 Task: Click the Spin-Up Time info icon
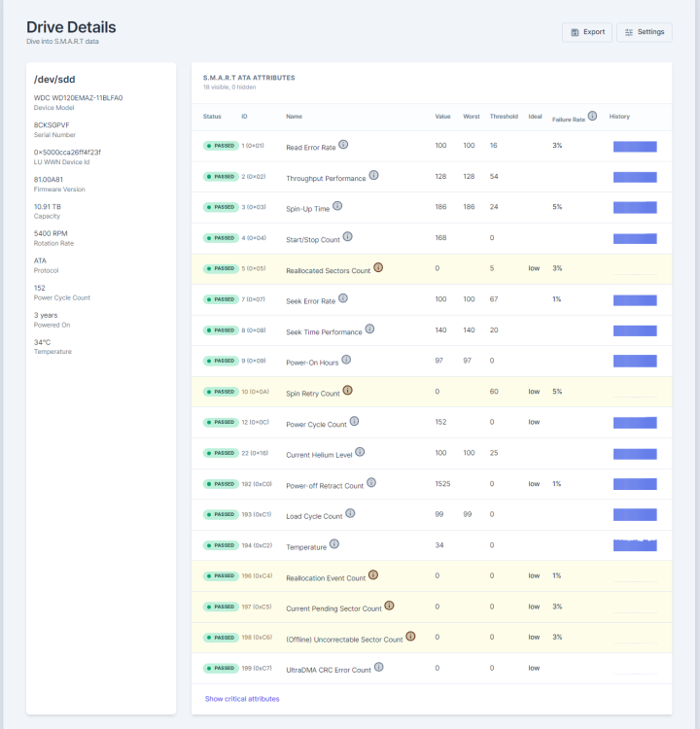[337, 206]
